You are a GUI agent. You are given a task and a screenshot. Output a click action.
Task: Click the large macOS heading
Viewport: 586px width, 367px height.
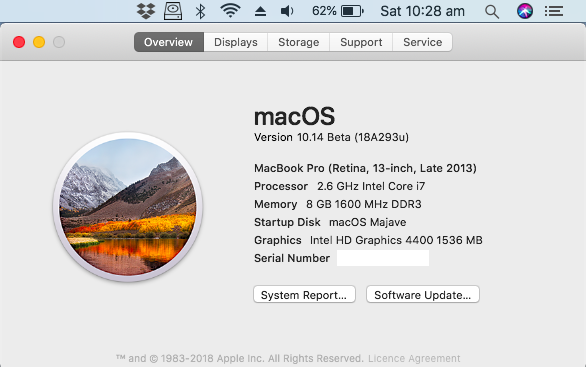pos(294,116)
